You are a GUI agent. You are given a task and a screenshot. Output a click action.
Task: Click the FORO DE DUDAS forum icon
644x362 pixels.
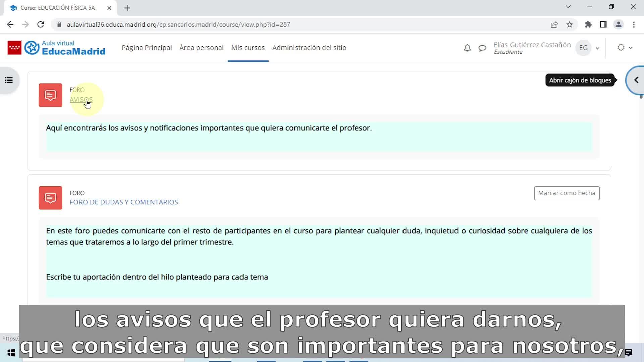click(x=50, y=198)
